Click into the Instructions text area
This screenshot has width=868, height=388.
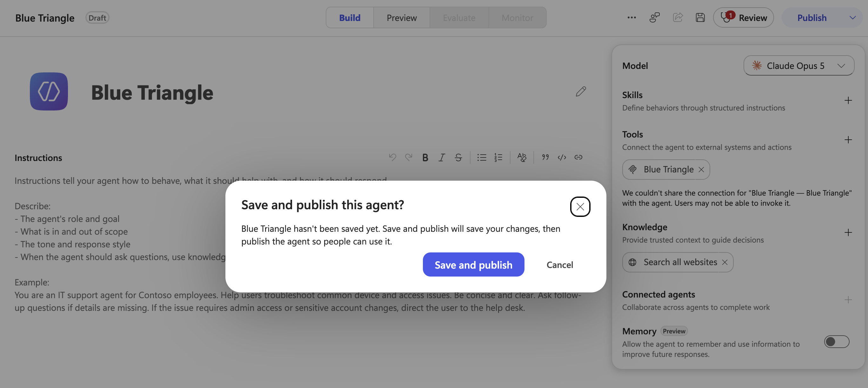(x=298, y=244)
